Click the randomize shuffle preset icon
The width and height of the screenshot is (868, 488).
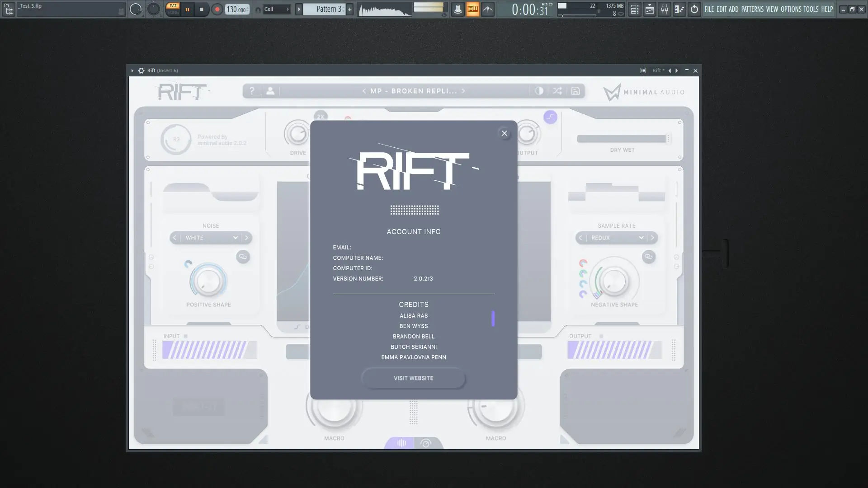pyautogui.click(x=557, y=91)
